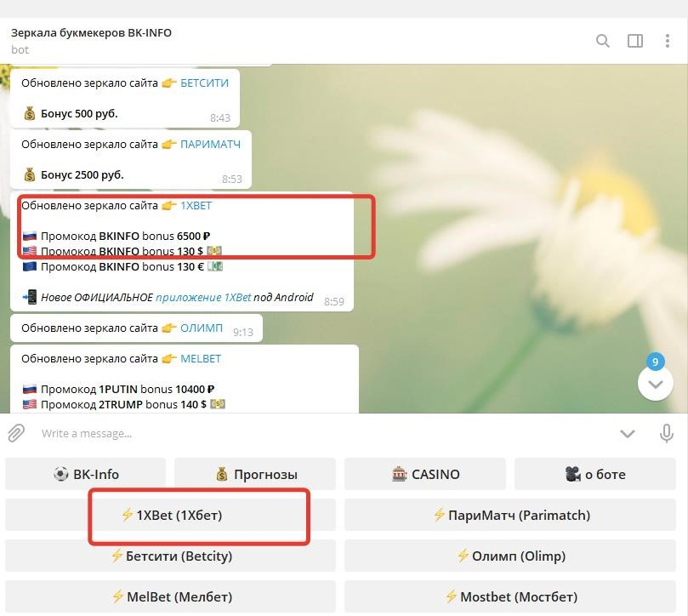This screenshot has height=616, width=688.
Task: Click the Russian flag emoji before BKINFO 6500
Action: [x=30, y=237]
